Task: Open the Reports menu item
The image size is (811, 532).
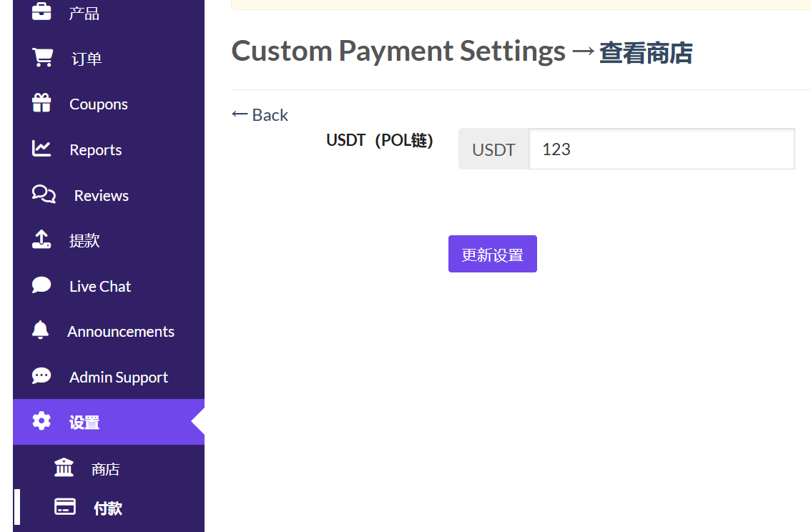Action: point(96,150)
